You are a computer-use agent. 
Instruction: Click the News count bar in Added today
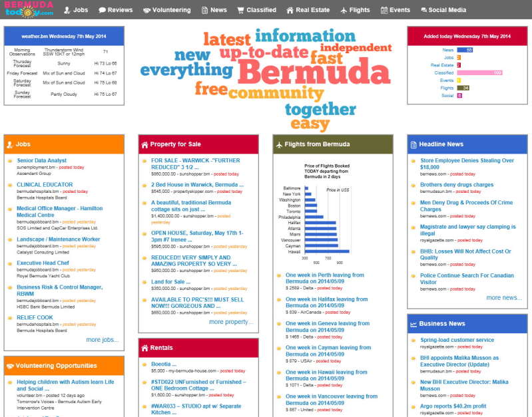[465, 50]
